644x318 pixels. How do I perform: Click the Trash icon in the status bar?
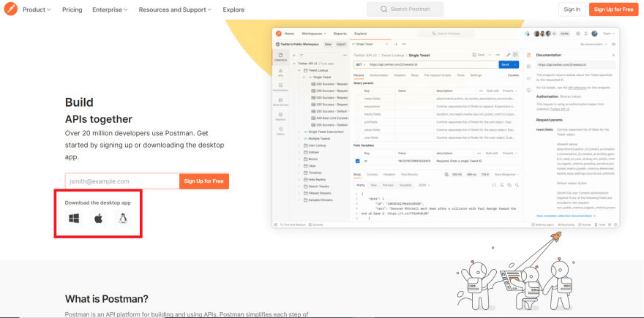(x=599, y=225)
